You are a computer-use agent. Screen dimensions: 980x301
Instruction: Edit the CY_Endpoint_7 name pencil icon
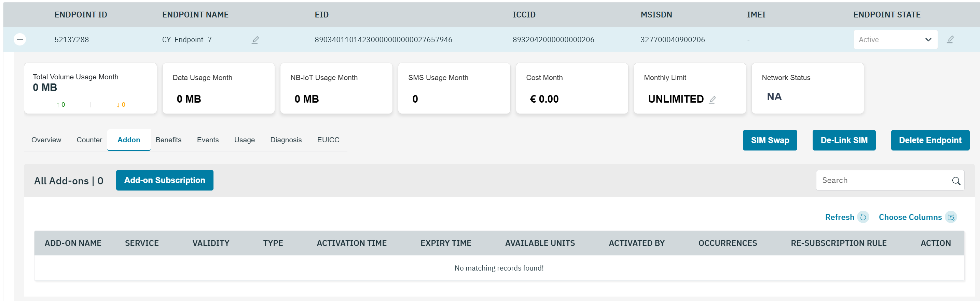[x=255, y=40]
